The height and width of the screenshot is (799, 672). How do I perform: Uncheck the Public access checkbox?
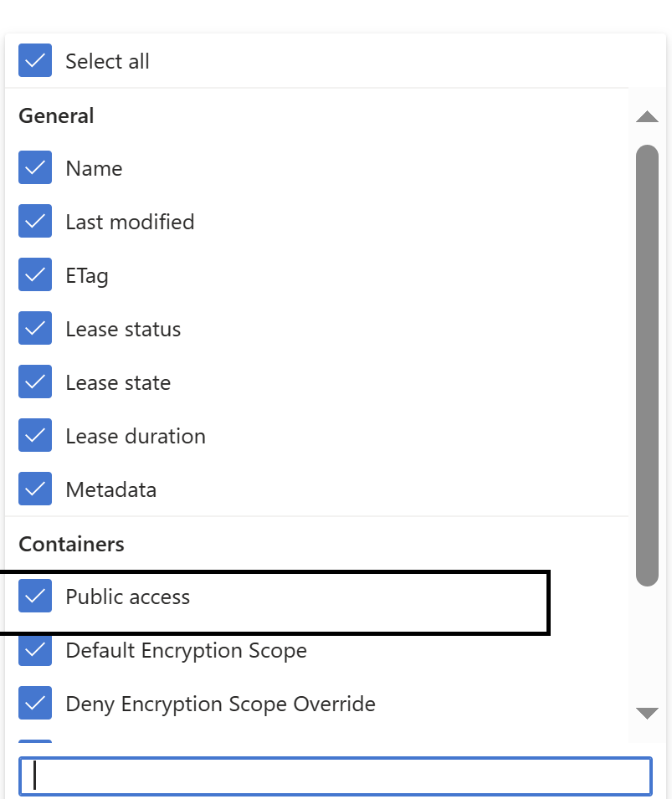(34, 596)
